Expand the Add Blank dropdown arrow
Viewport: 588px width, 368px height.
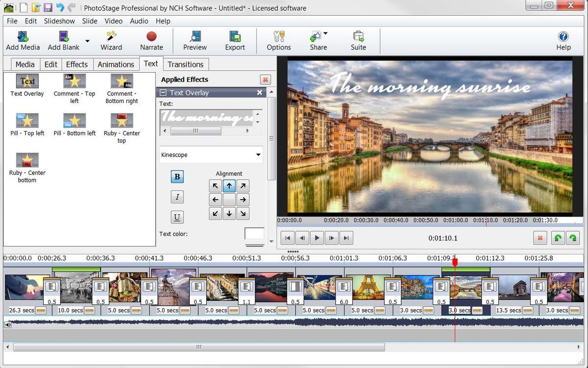88,41
